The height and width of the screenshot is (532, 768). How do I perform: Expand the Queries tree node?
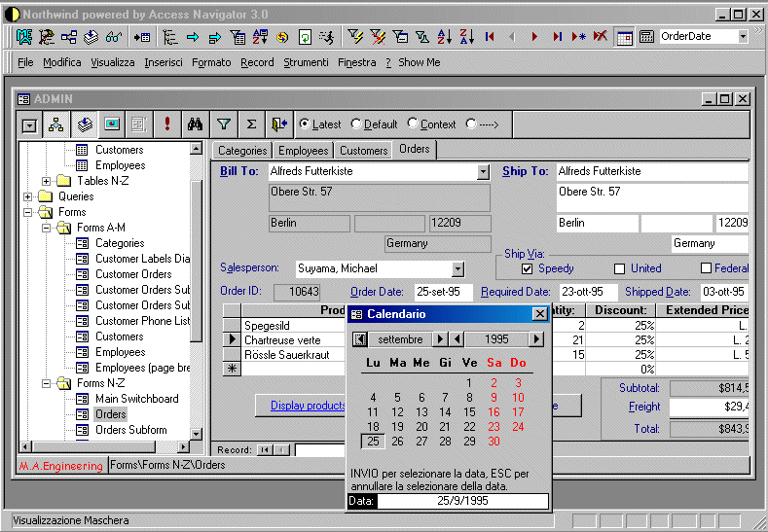[x=28, y=196]
